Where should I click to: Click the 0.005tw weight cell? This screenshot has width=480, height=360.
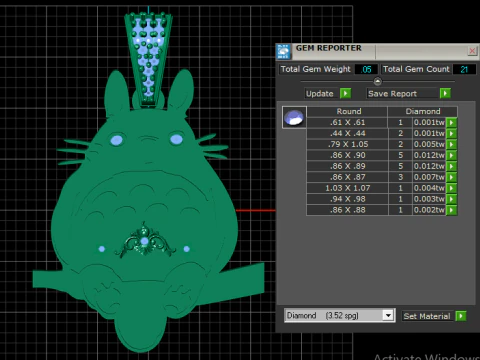429,144
